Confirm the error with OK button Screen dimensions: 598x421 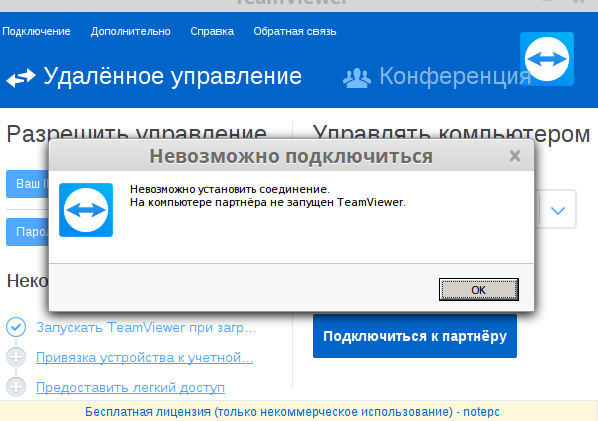click(479, 289)
